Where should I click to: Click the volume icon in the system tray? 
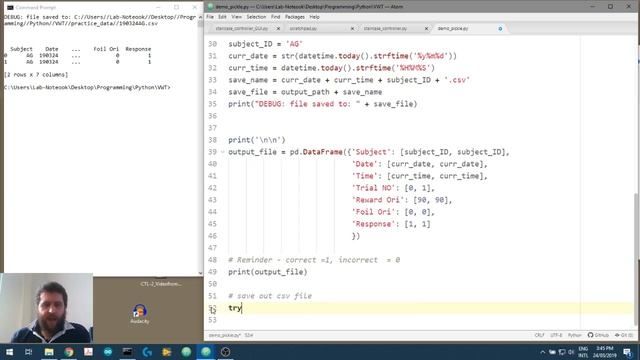(x=571, y=352)
